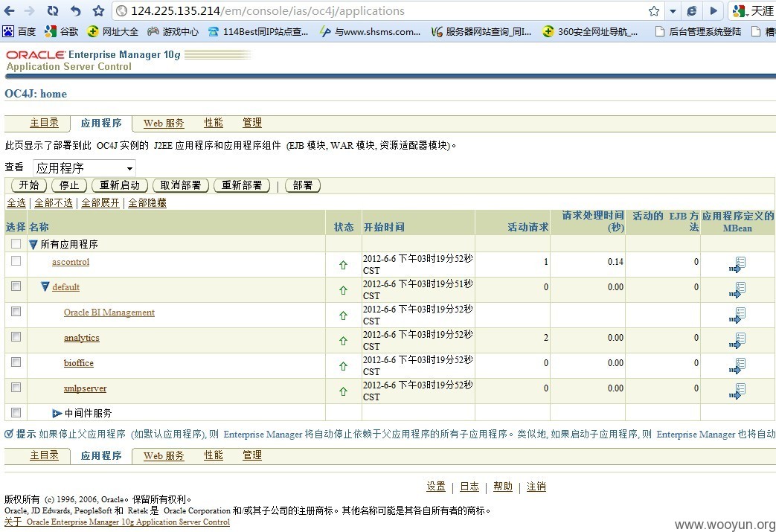Click the 重新启动 button
Screen dimensions: 776x532
[x=120, y=185]
